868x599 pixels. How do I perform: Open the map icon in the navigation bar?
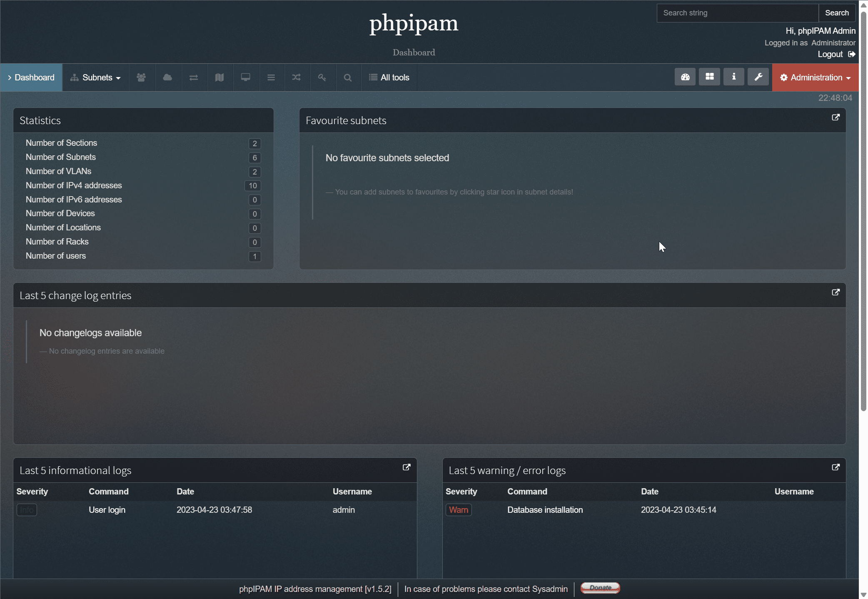[x=219, y=77]
